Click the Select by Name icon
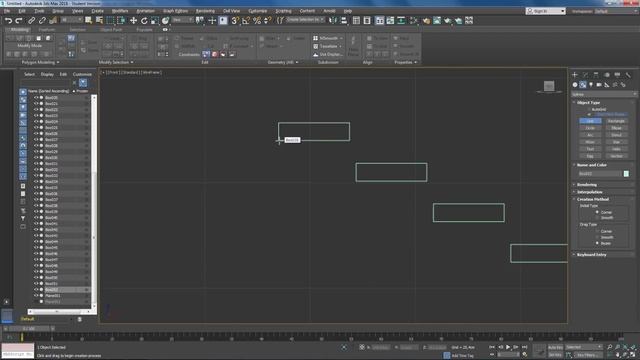 [x=99, y=20]
